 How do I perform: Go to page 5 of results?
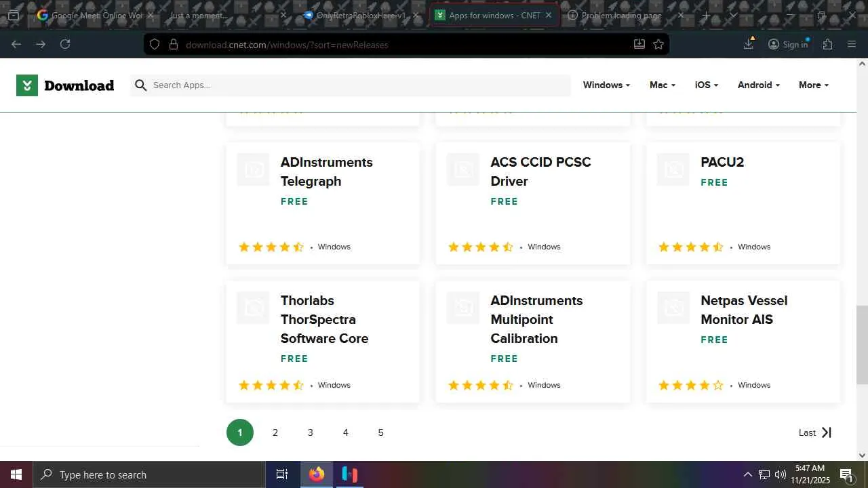pyautogui.click(x=381, y=432)
